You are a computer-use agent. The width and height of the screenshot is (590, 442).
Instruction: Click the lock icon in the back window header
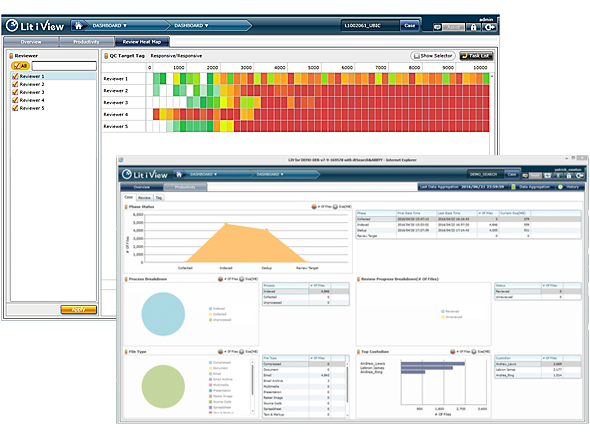(473, 27)
